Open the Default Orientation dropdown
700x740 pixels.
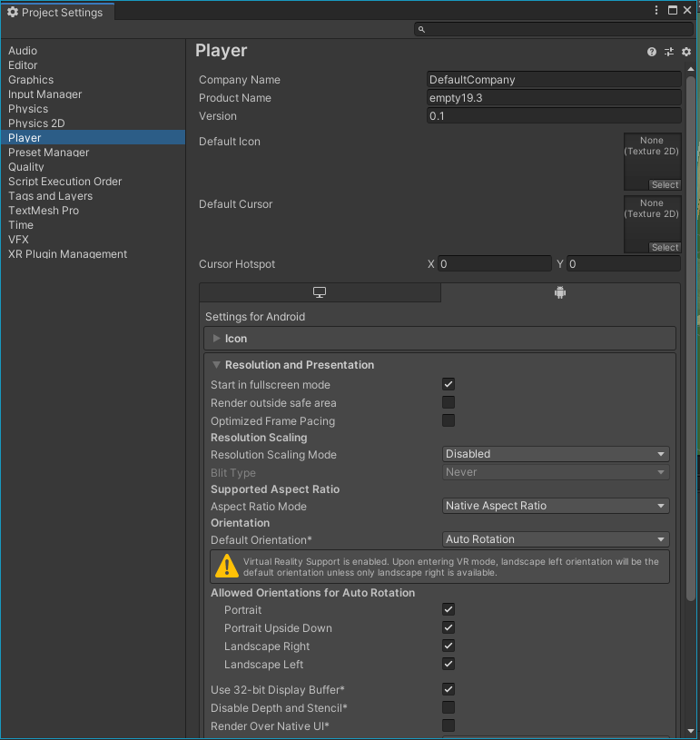[556, 539]
